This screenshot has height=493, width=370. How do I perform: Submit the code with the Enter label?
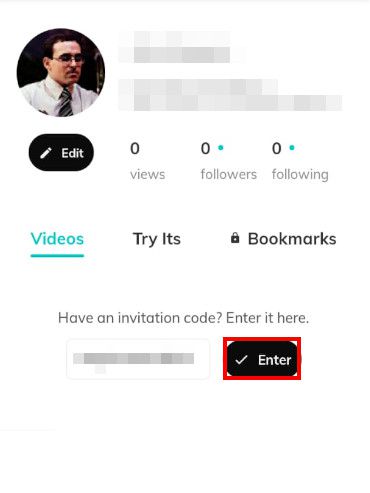(275, 360)
